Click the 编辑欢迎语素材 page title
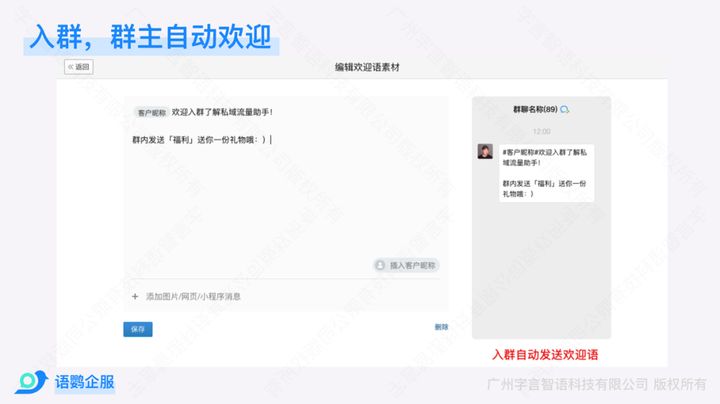Screen dimensions: 720x404 click(x=367, y=67)
